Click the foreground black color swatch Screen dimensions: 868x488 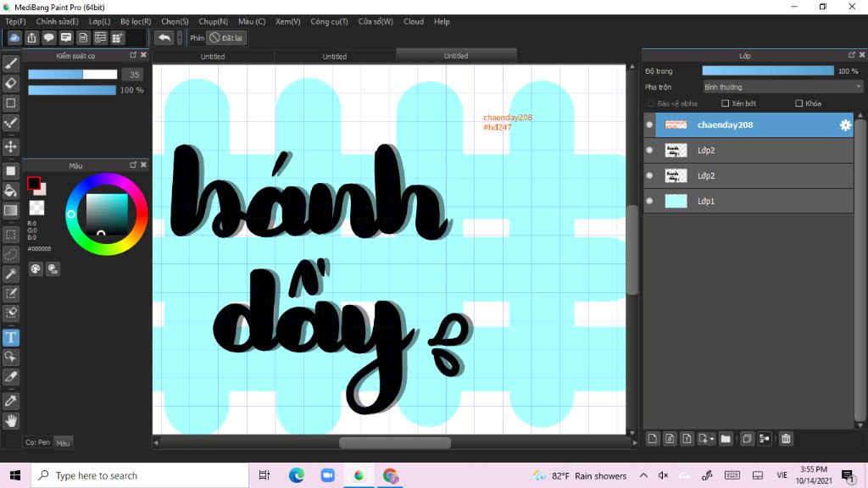click(x=34, y=183)
